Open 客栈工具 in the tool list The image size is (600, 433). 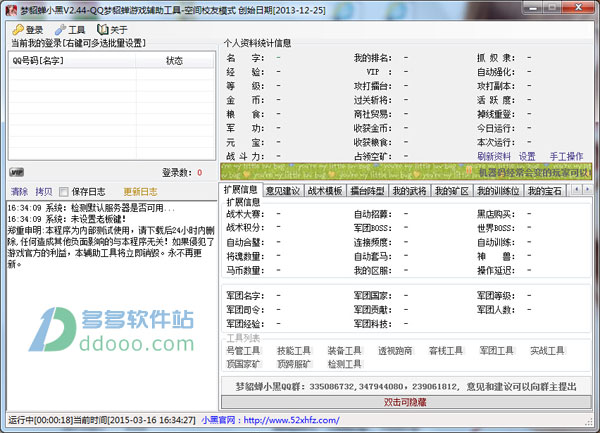(x=446, y=350)
